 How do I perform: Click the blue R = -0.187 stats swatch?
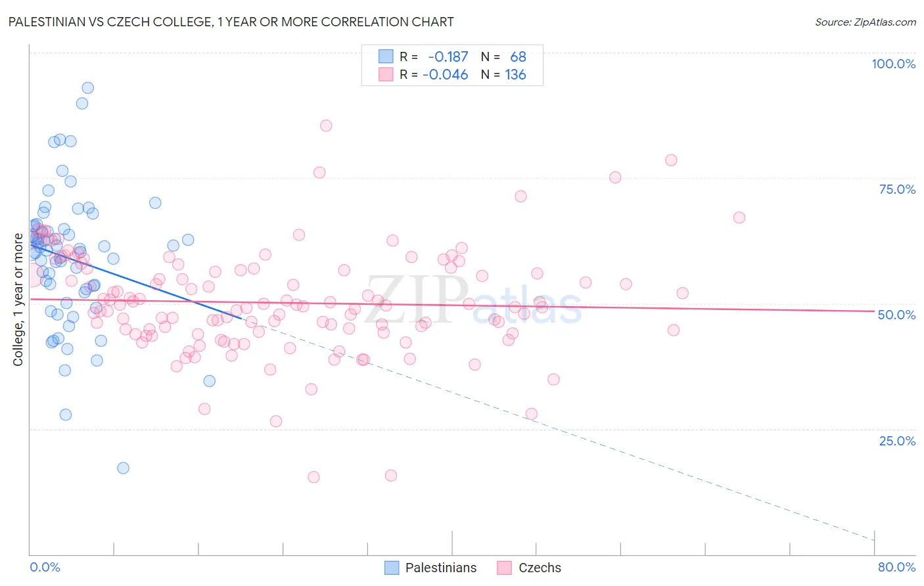(x=386, y=56)
